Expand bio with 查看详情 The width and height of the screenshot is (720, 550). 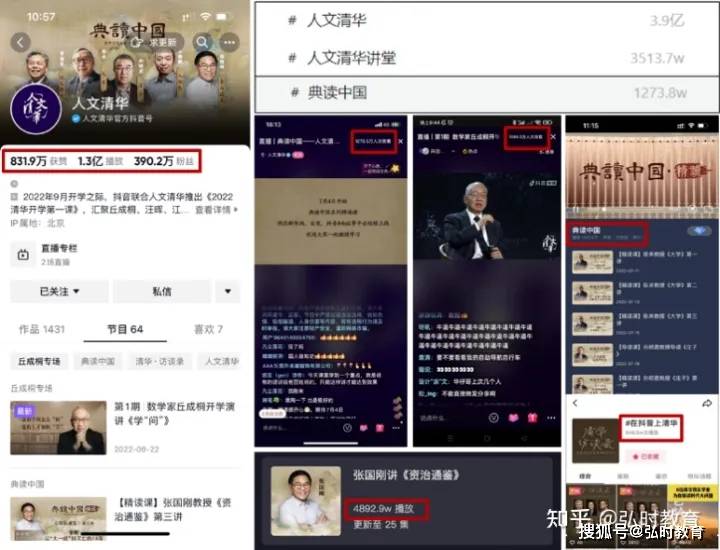213,212
